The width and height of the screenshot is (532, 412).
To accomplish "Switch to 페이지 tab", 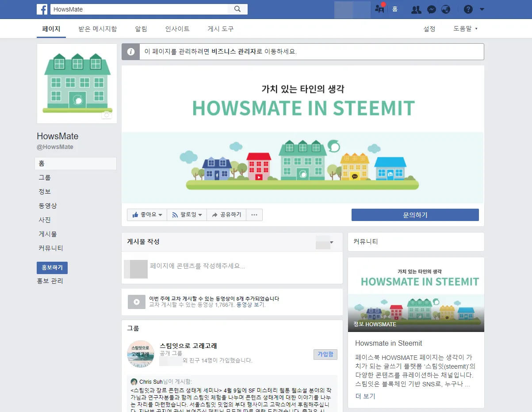I will click(x=51, y=29).
